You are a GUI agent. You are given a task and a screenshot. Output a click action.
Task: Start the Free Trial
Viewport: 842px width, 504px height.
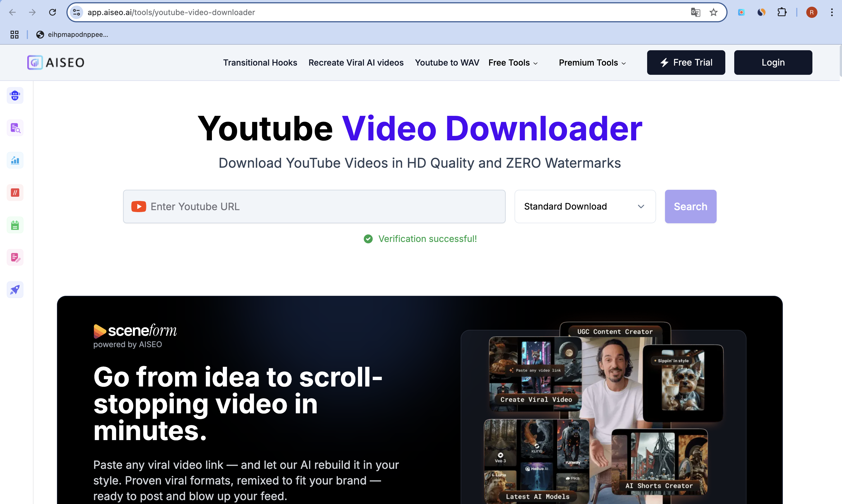(x=686, y=63)
